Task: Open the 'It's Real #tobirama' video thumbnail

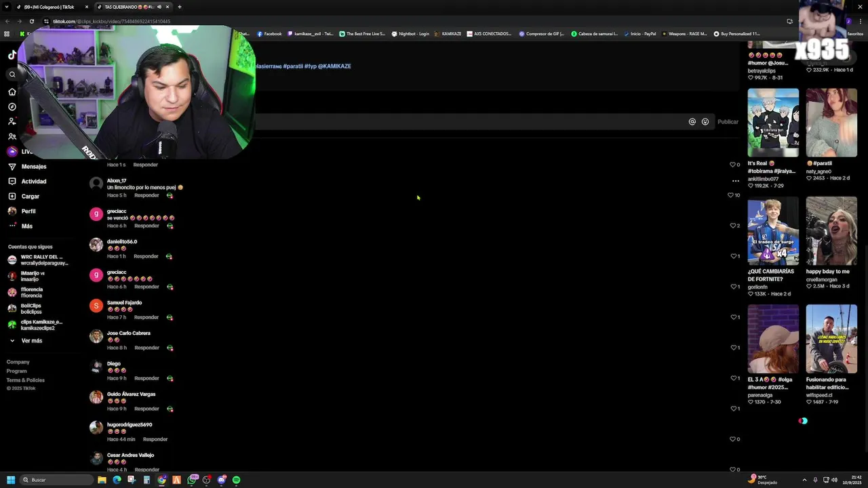Action: click(773, 123)
